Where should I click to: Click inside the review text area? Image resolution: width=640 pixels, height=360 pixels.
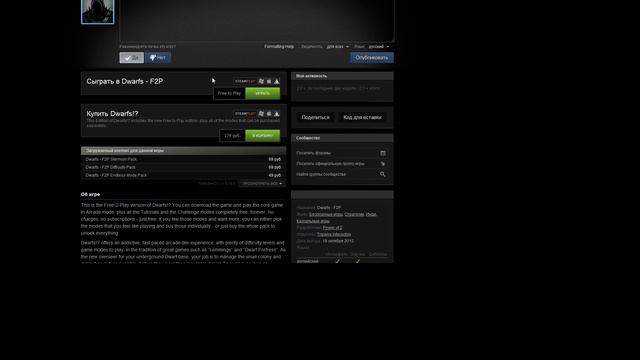tap(257, 20)
